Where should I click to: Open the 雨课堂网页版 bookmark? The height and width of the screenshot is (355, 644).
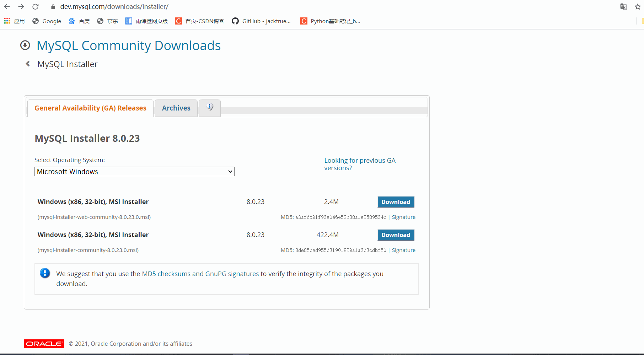coord(146,21)
